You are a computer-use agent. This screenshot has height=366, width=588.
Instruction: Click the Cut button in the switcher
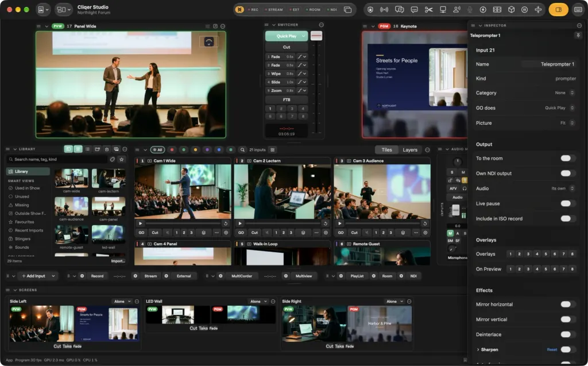tap(287, 47)
